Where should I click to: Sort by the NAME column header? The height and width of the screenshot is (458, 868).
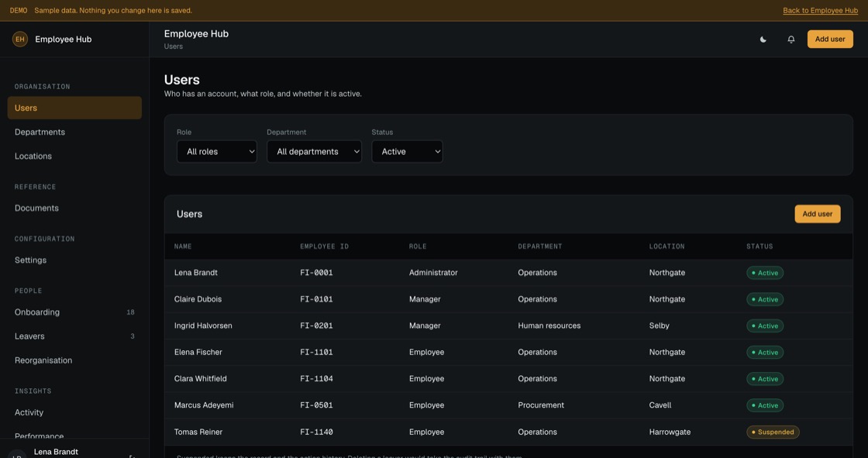click(x=183, y=246)
